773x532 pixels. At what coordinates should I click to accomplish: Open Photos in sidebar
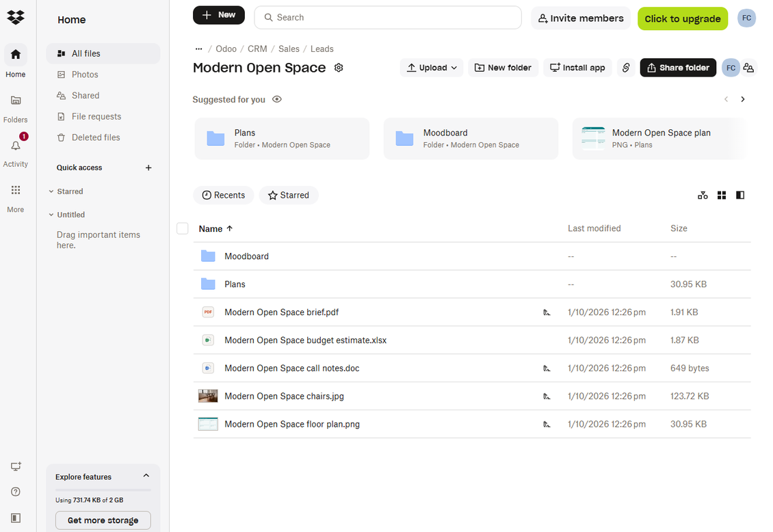(x=103, y=75)
